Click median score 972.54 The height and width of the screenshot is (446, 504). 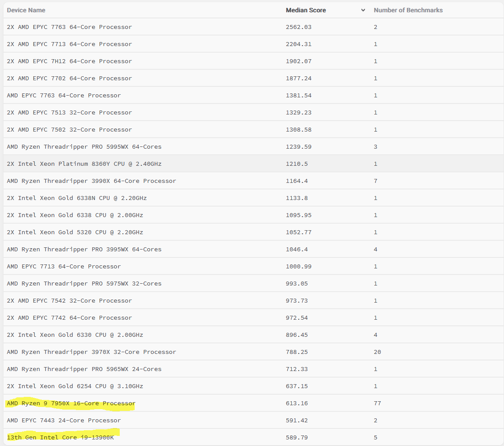(297, 318)
